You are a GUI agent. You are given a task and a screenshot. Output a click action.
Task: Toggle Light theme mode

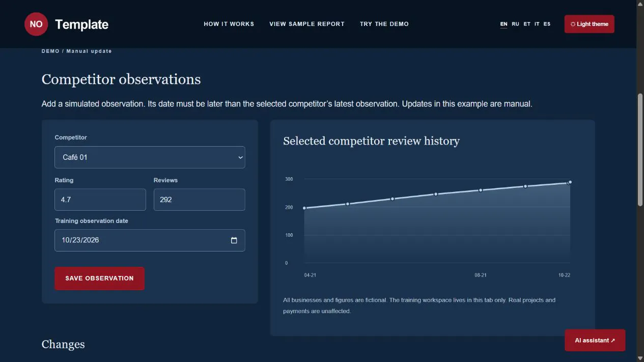590,24
